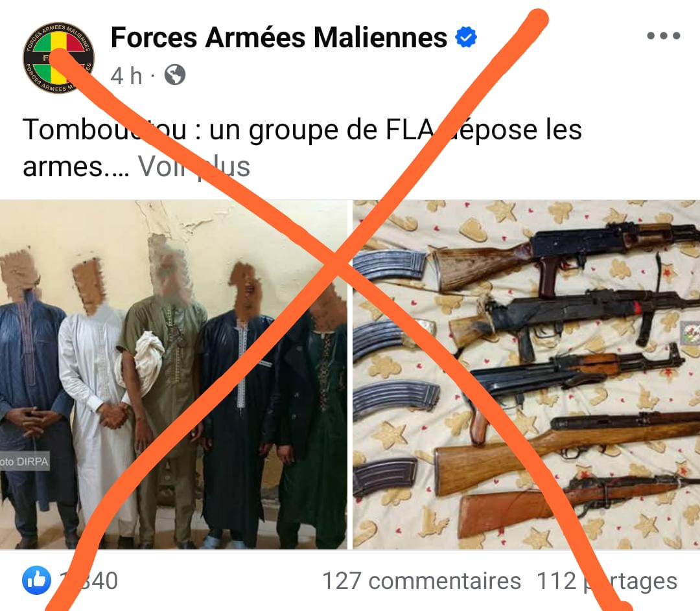
Task: Click the public globe privacy icon
Action: pos(174,75)
